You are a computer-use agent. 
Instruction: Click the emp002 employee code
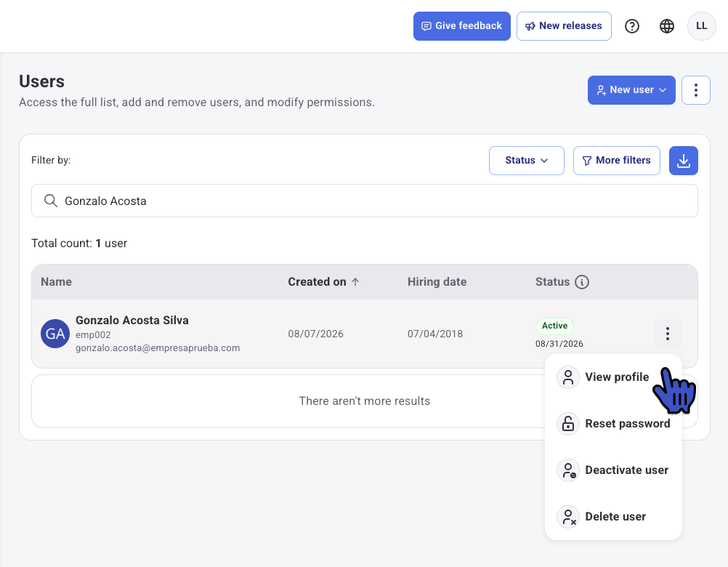tap(93, 335)
